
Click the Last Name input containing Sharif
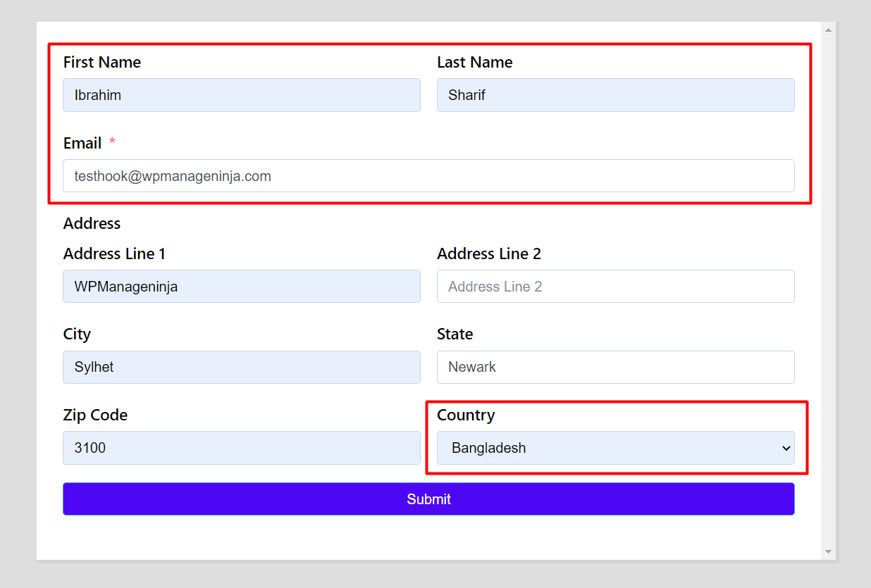pyautogui.click(x=615, y=95)
